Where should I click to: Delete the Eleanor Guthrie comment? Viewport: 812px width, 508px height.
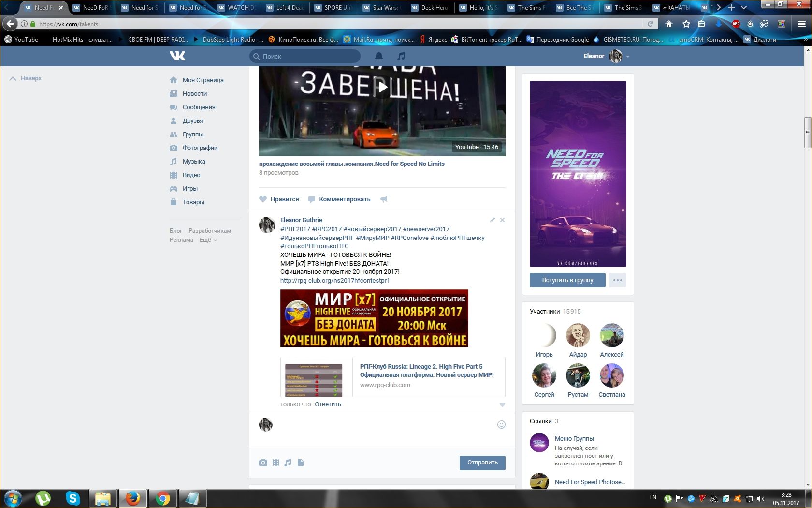click(502, 220)
